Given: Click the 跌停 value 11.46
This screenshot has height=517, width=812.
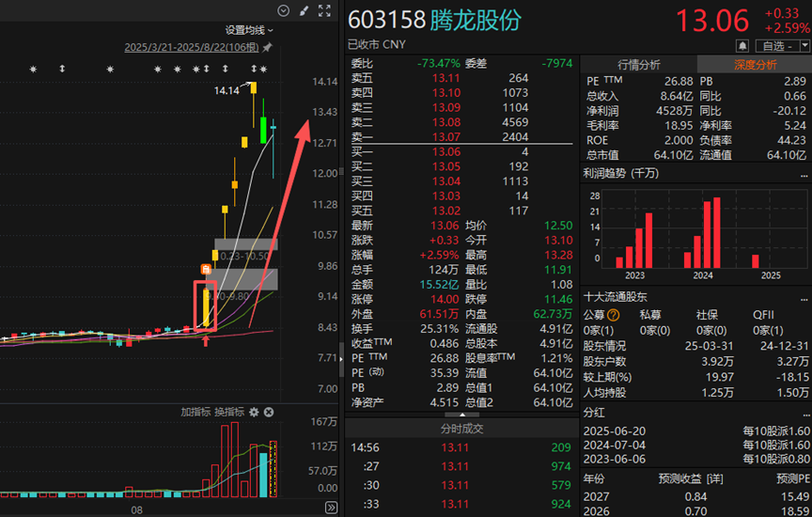Looking at the screenshot, I should coord(559,300).
